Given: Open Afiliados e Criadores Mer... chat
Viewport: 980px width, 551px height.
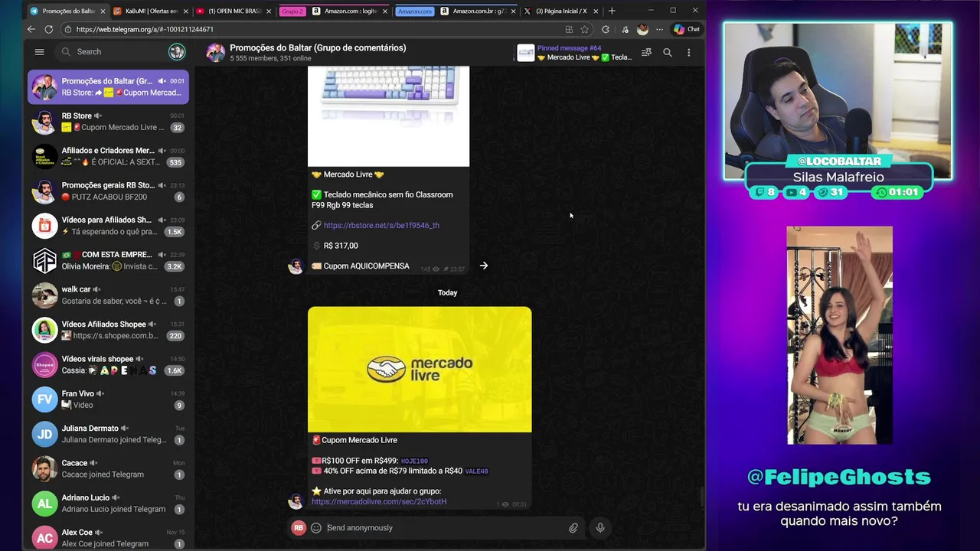Looking at the screenshot, I should [x=108, y=156].
